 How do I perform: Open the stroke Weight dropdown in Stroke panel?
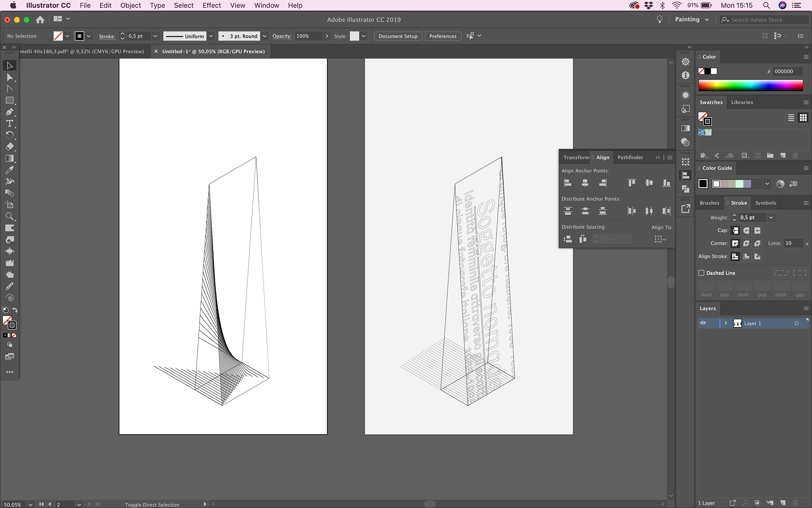click(x=771, y=218)
